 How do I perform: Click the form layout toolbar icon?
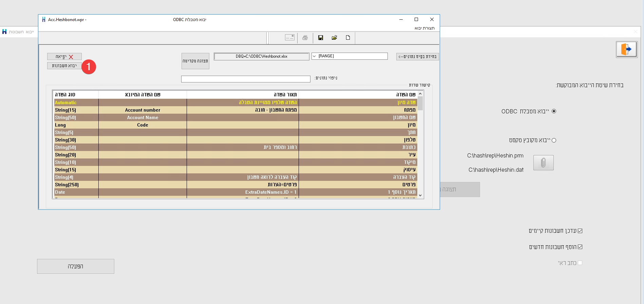tap(289, 38)
